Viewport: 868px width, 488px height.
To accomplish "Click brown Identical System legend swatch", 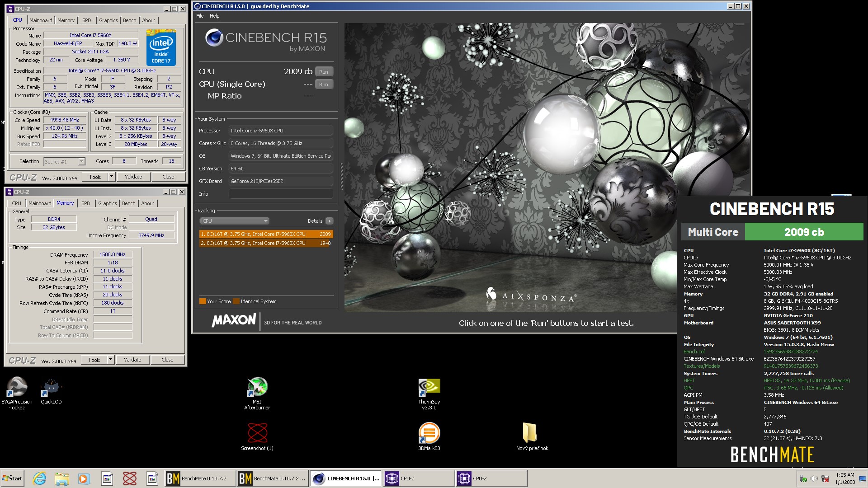I will [x=236, y=301].
